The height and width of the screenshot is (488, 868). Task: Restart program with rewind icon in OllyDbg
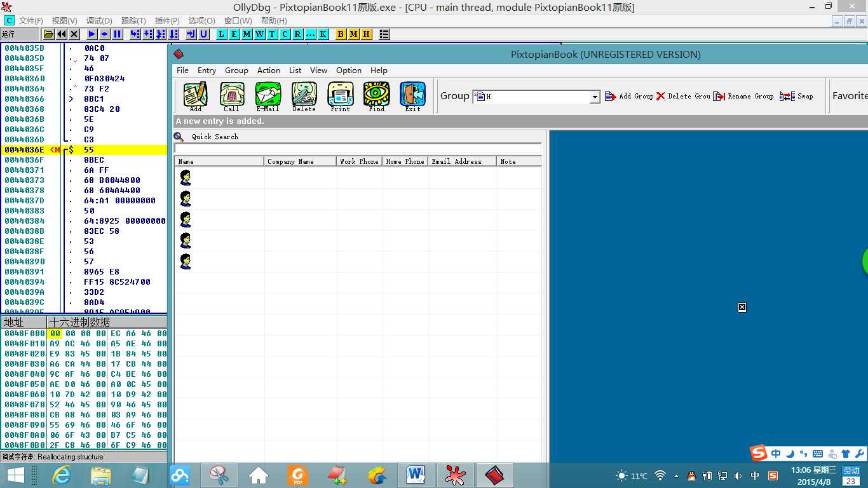[x=62, y=34]
